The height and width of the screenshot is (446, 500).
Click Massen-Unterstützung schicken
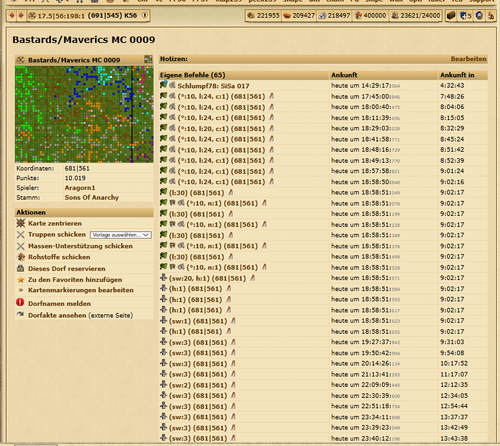(80, 246)
